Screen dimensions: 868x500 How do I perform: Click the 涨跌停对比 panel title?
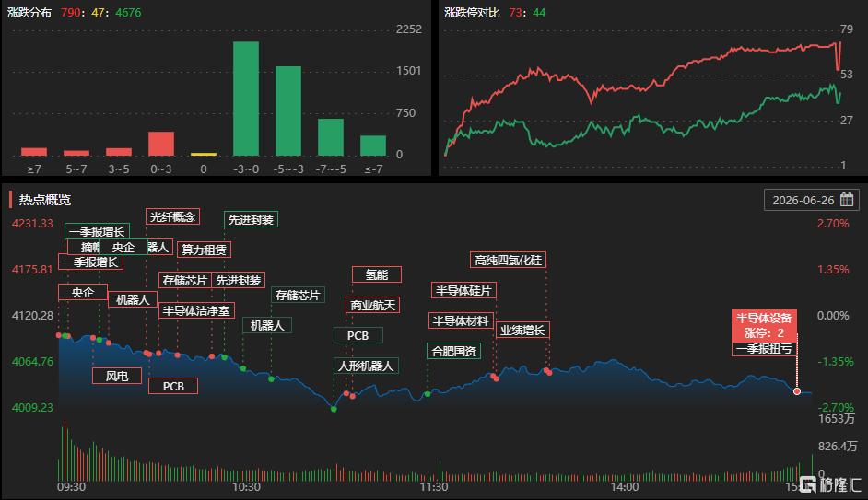[x=472, y=12]
